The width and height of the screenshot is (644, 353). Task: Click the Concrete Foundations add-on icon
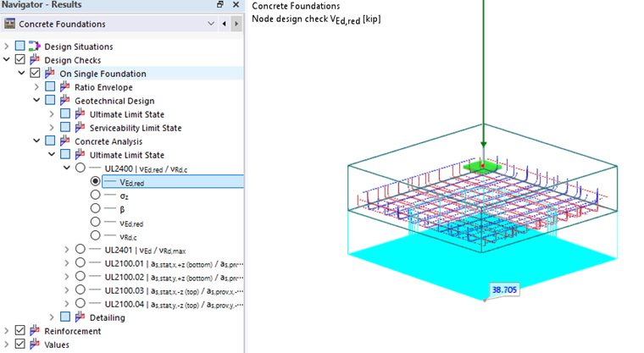(9, 24)
